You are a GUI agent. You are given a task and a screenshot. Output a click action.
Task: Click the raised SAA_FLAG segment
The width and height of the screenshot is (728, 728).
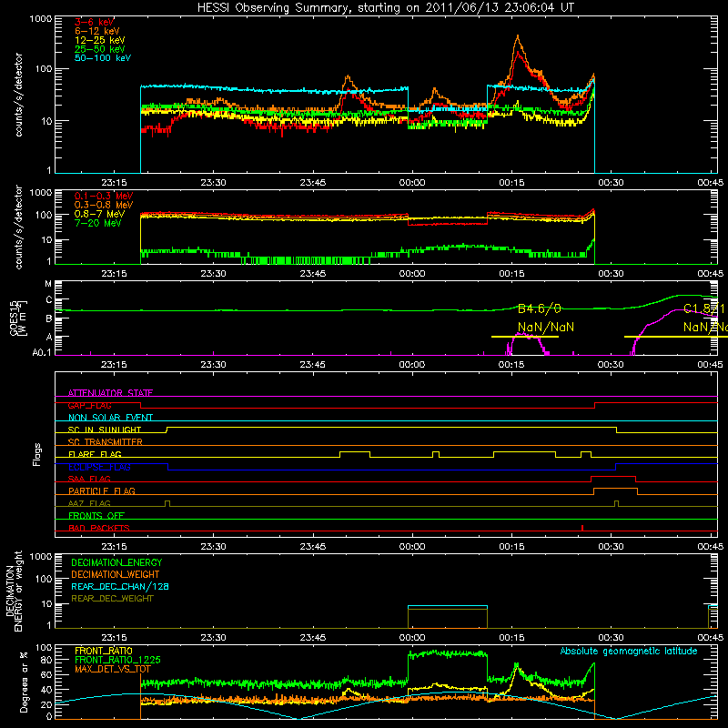point(612,476)
